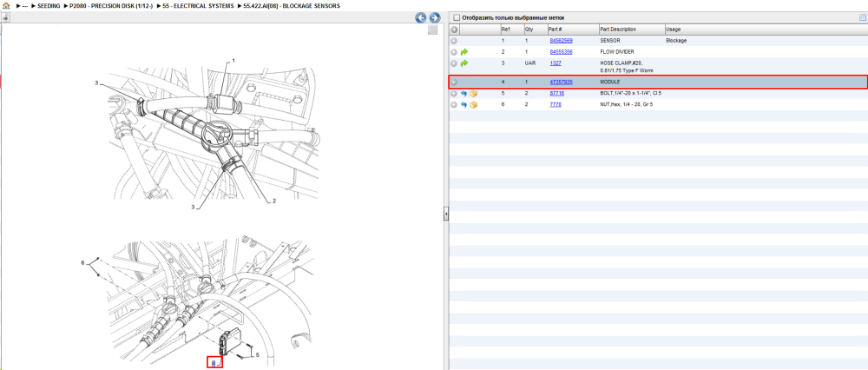Click blue arrow icon on BOLT row
This screenshot has width=868, height=370.
(464, 94)
